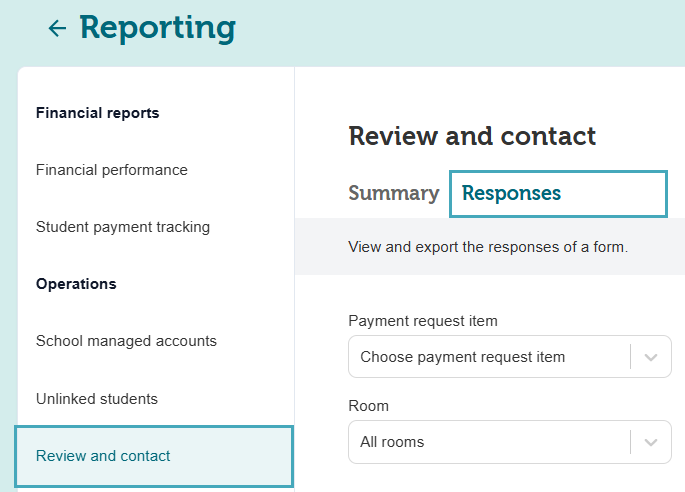This screenshot has height=492, width=685.
Task: Click the Payment request item field label
Action: 422,321
